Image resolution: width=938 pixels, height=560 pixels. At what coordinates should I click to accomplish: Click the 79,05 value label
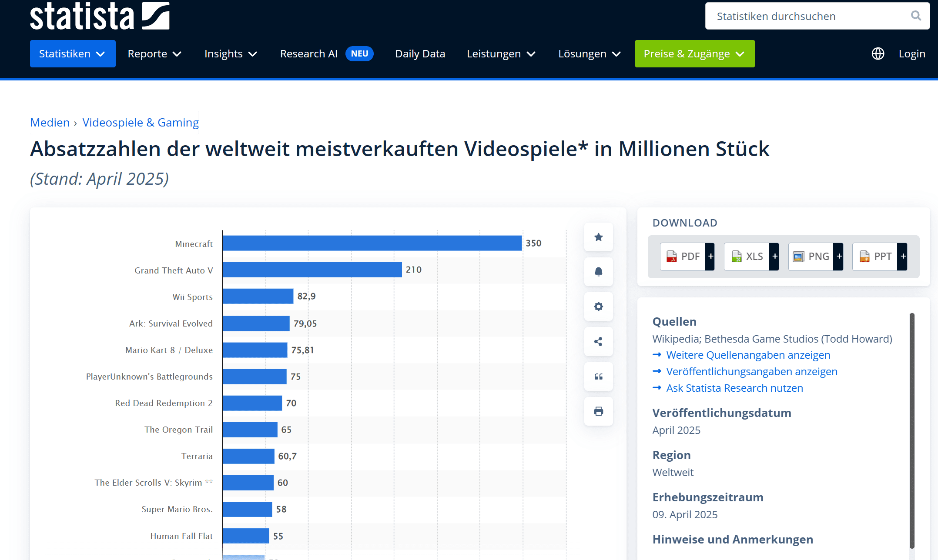(x=305, y=323)
